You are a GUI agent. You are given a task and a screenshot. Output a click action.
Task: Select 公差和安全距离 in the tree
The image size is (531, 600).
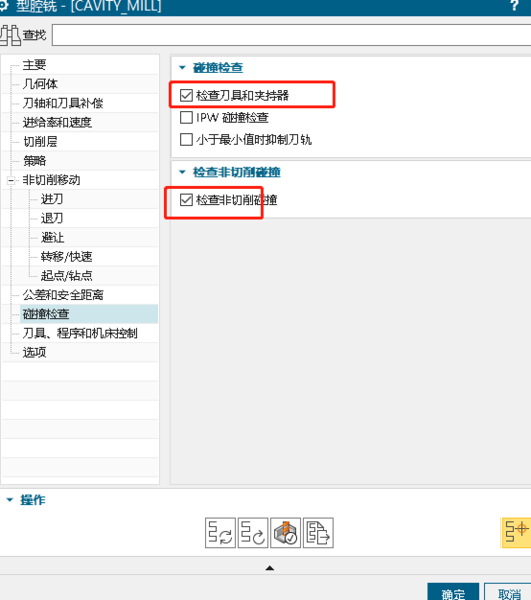point(63,295)
